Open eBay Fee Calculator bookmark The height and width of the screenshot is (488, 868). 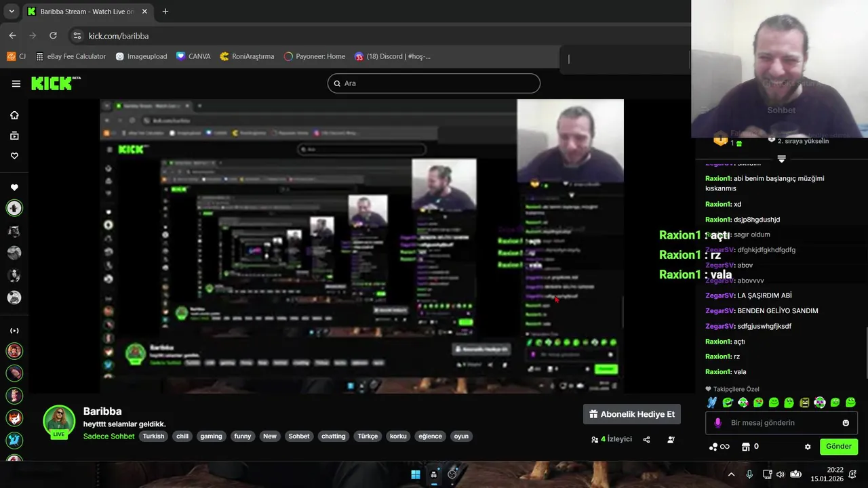(x=71, y=56)
